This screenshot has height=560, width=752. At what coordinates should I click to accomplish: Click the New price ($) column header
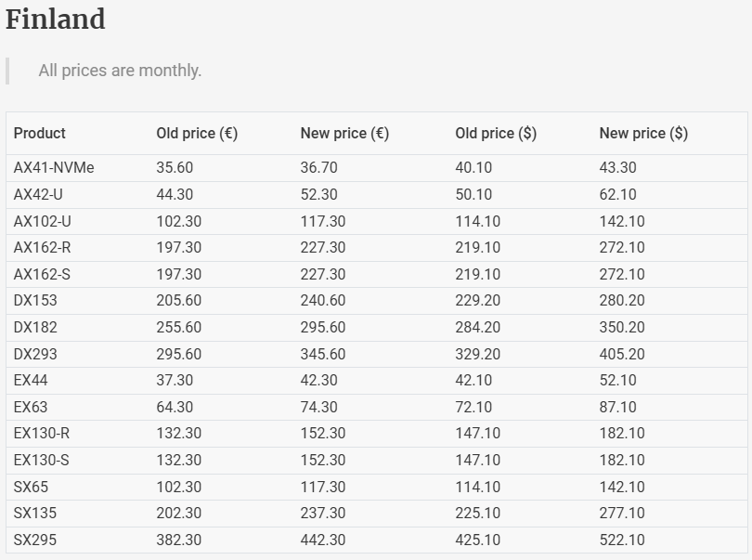click(643, 134)
